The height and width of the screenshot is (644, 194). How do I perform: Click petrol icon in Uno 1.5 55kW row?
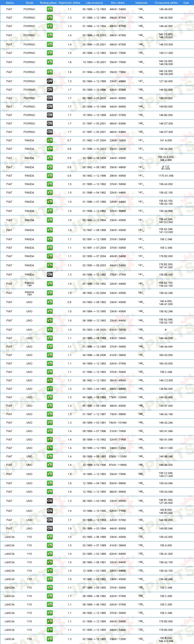[50, 474]
